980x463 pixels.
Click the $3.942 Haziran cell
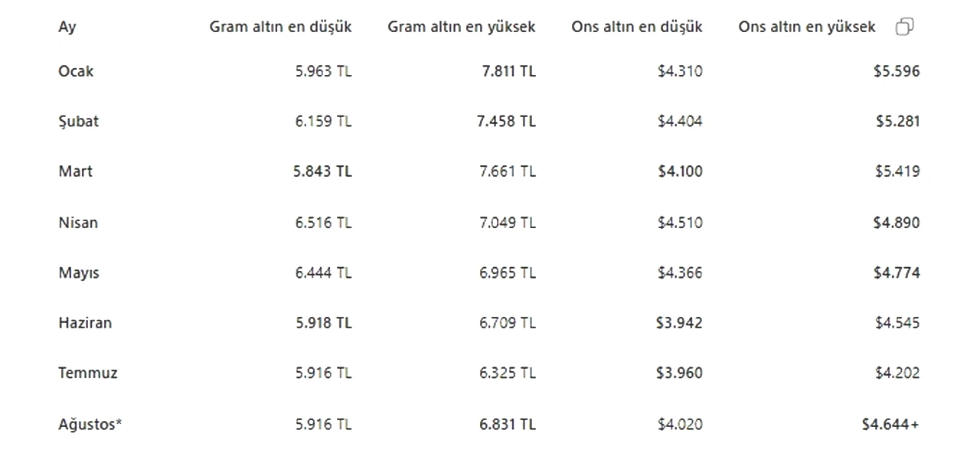tap(679, 323)
